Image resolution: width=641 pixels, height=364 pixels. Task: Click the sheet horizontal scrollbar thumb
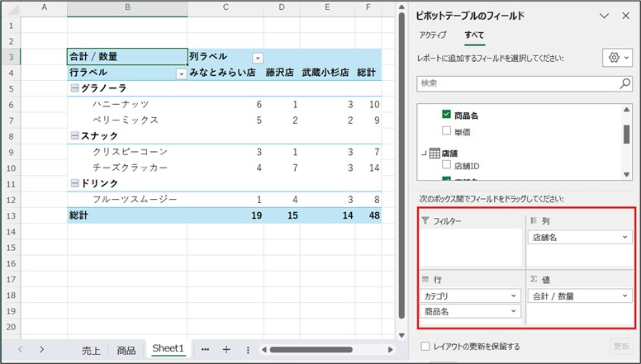[311, 350]
